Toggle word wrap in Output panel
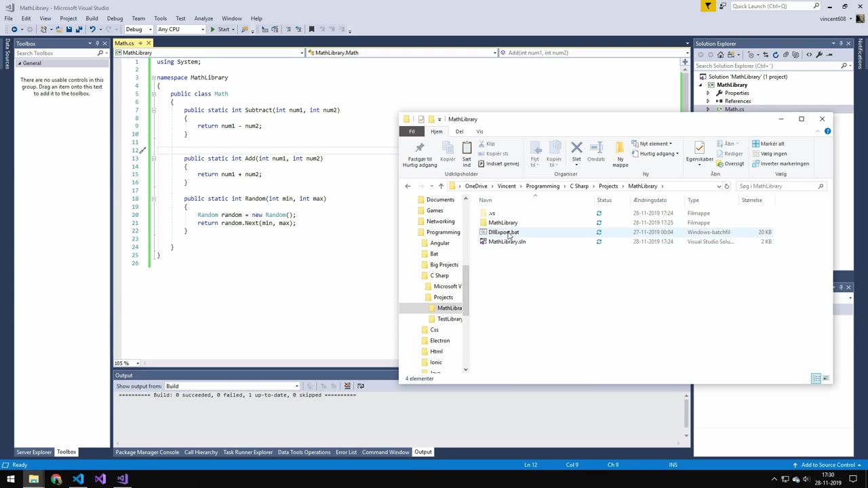The image size is (868, 488). pos(361,386)
